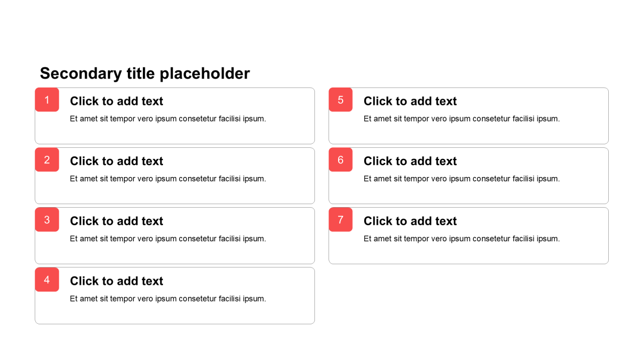Click the red number 6 badge
This screenshot has height=362, width=644.
[341, 160]
